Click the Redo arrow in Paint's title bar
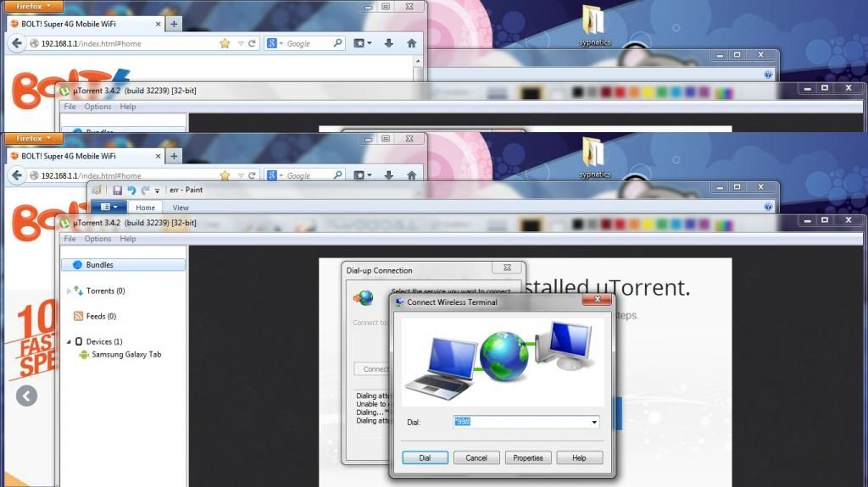 (x=145, y=191)
